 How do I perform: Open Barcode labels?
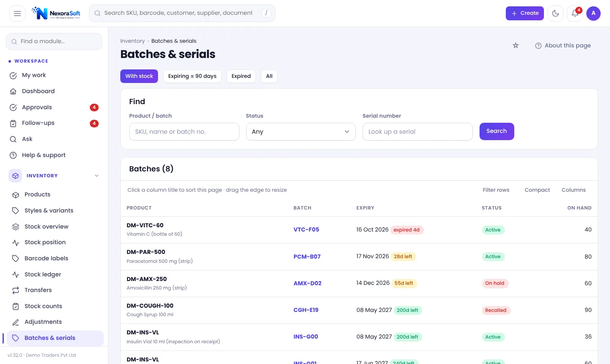pos(55,259)
